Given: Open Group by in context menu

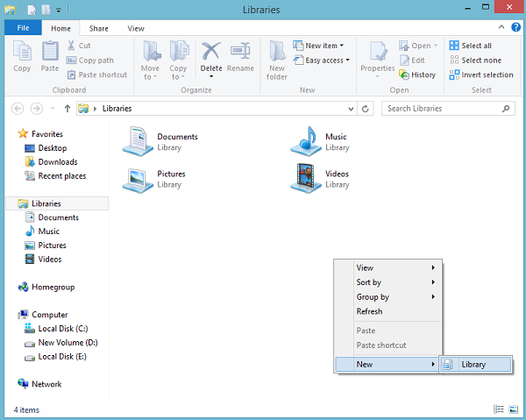Looking at the screenshot, I should pos(388,297).
